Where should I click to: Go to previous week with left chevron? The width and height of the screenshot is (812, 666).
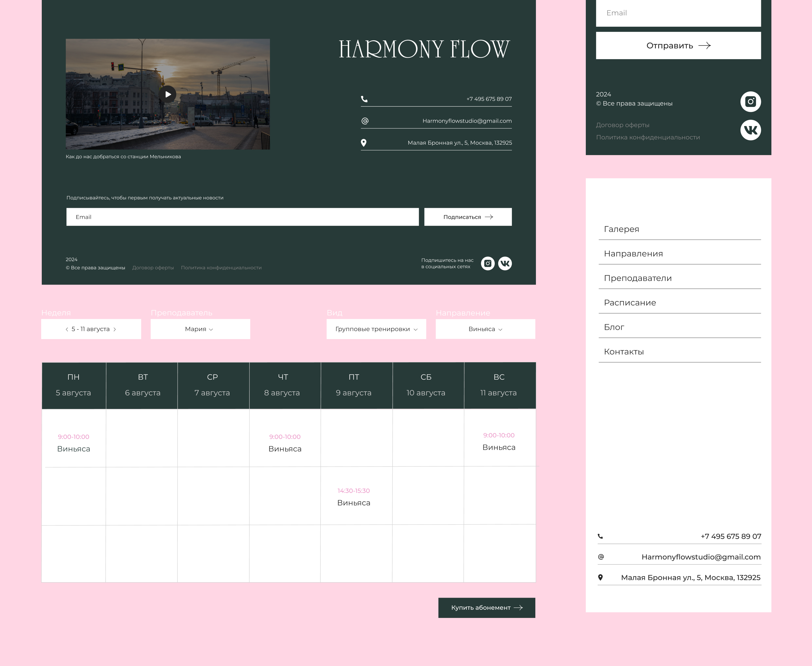[67, 329]
